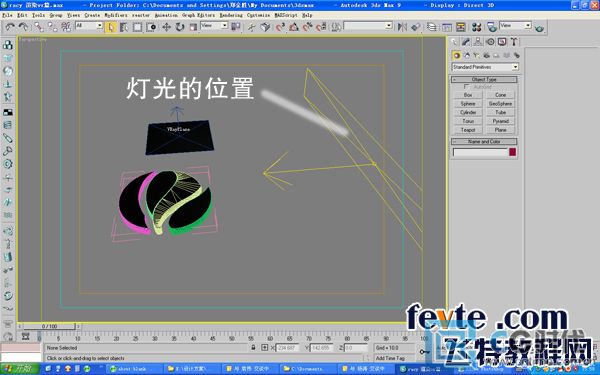Open the Material Editor icon
This screenshot has height=375, width=600.
(476, 27)
